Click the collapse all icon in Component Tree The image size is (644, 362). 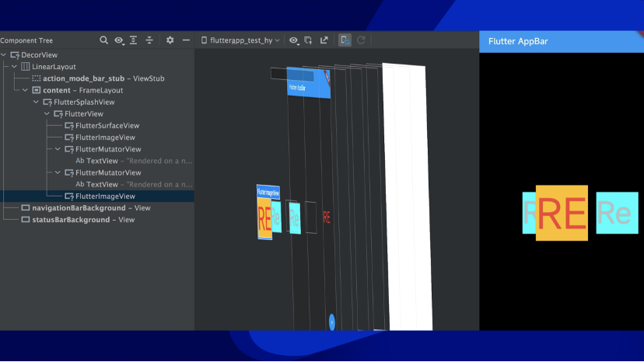[149, 40]
